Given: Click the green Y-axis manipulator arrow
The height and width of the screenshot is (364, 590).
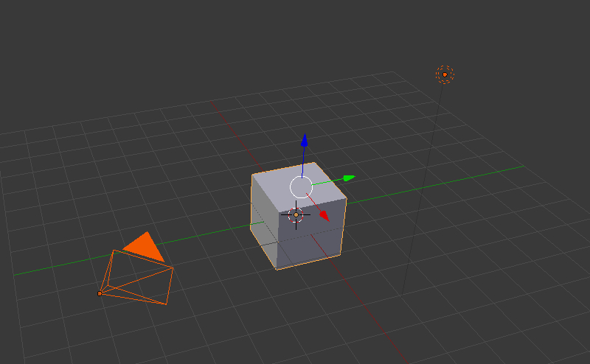Looking at the screenshot, I should (x=348, y=178).
